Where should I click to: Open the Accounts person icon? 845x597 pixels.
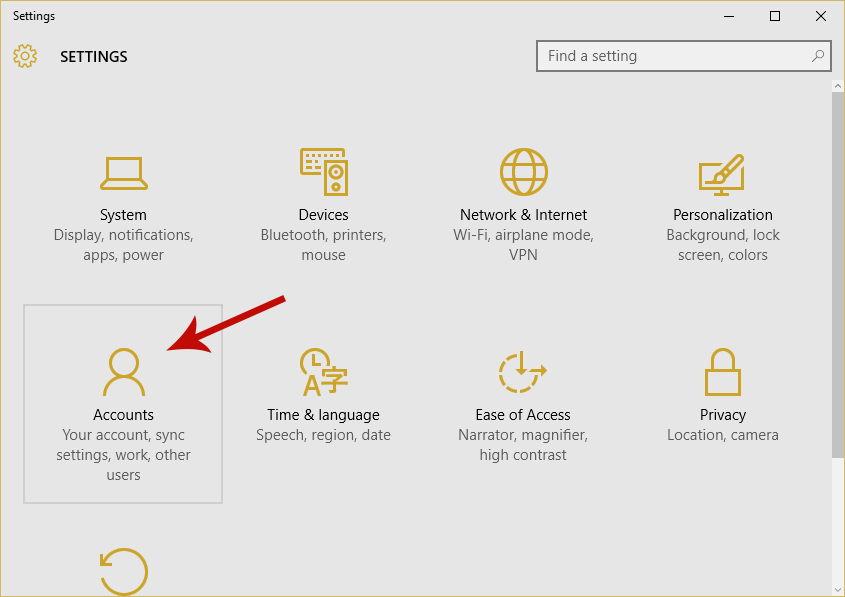click(x=123, y=372)
